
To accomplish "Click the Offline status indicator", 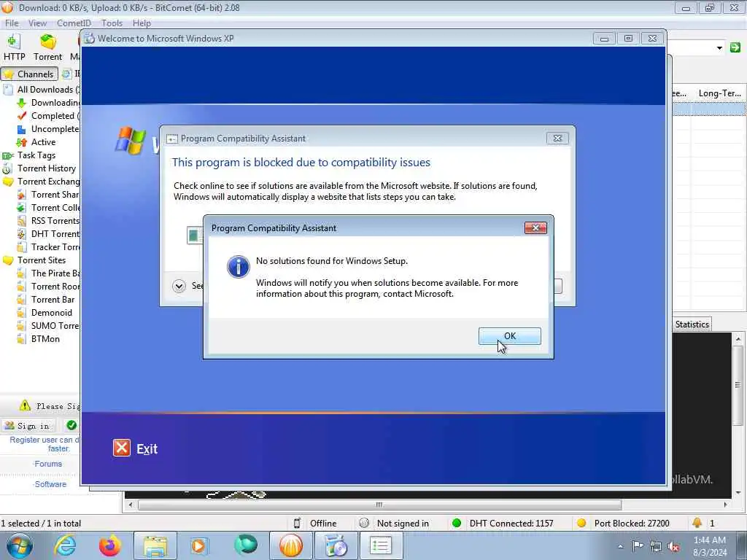I will pos(315,524).
